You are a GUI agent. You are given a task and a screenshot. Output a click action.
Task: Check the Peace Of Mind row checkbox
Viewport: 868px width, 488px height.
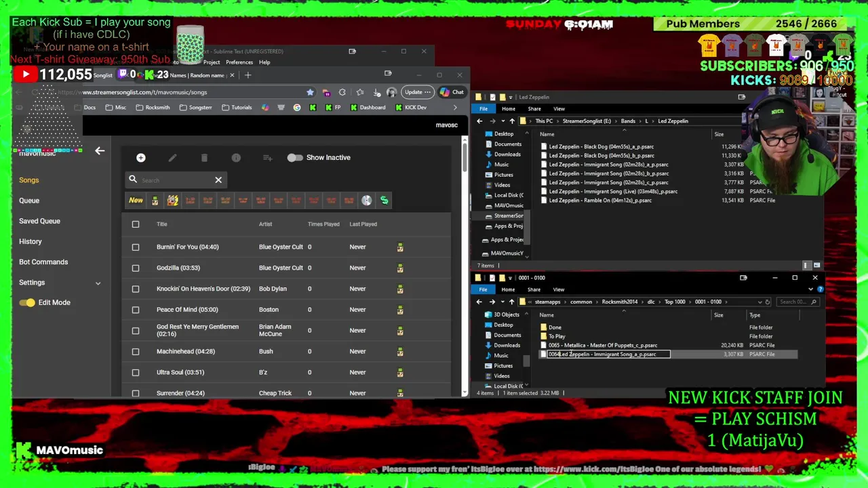click(x=136, y=310)
